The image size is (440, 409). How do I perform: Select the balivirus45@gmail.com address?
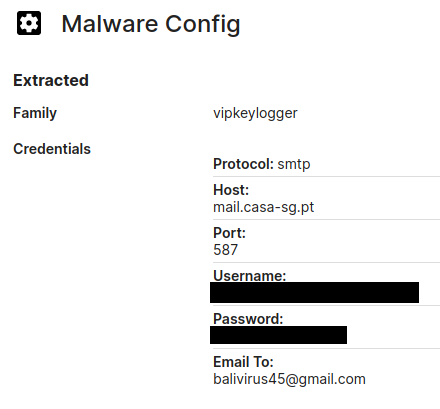tap(289, 379)
